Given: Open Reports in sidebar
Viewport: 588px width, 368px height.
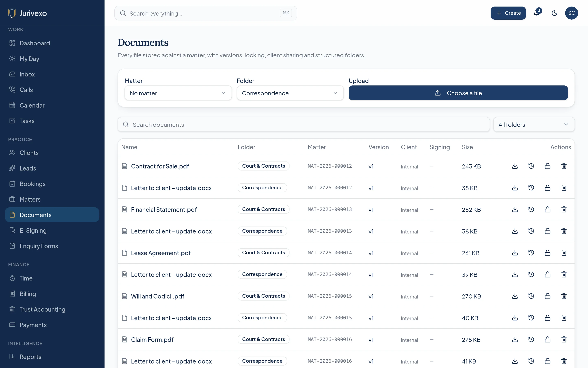Looking at the screenshot, I should coord(52,357).
